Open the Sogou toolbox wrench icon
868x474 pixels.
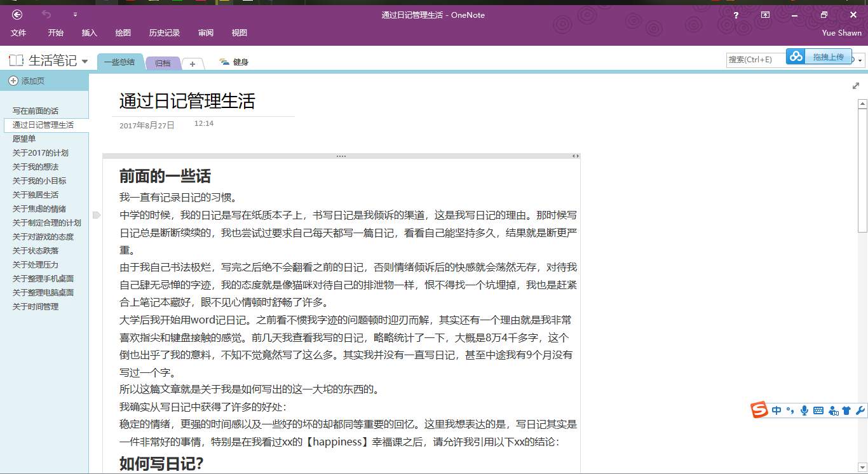(860, 410)
